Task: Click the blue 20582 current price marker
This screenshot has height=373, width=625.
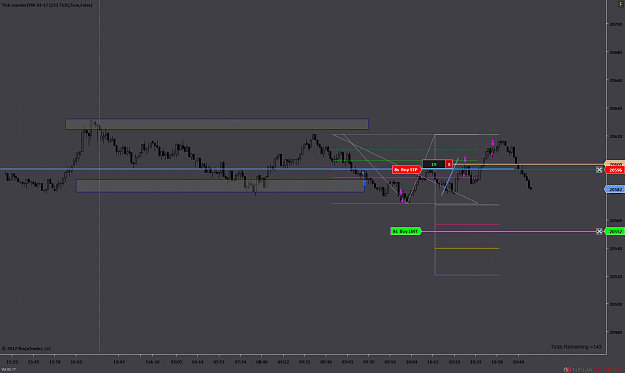Action: [615, 190]
